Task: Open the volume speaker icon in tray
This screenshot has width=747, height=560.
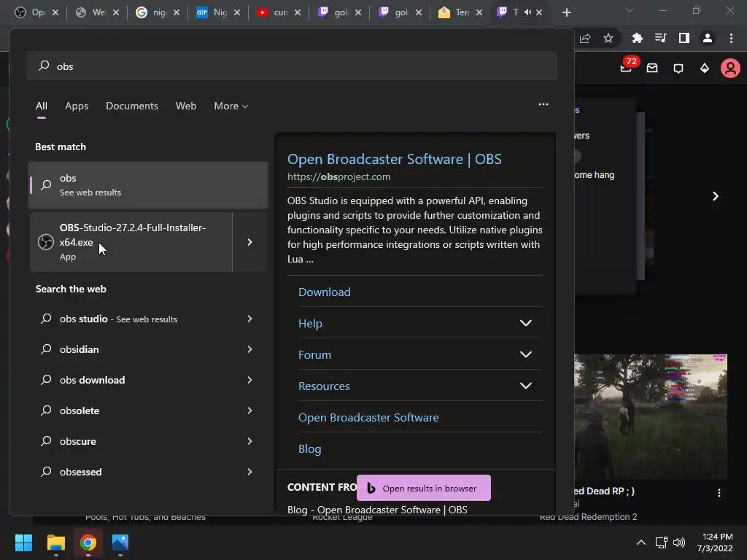Action: tap(679, 542)
